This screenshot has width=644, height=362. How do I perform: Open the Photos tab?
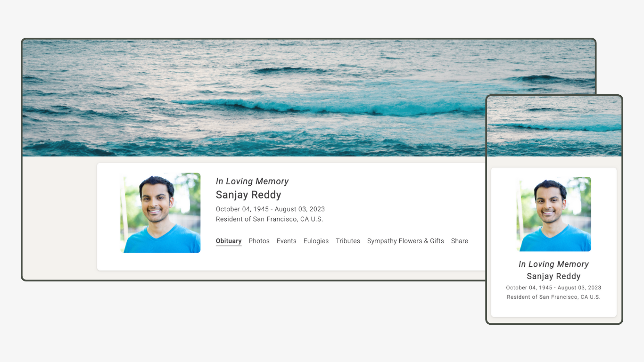click(259, 241)
